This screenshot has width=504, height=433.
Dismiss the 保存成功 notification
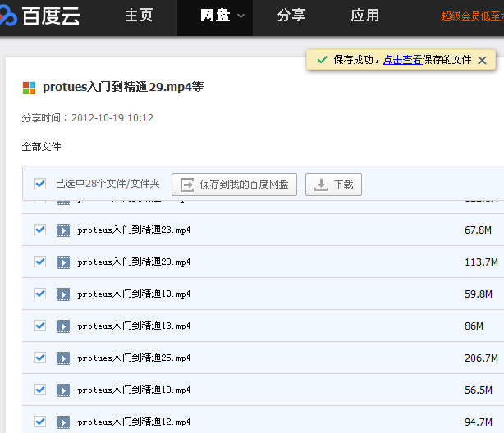pyautogui.click(x=482, y=60)
